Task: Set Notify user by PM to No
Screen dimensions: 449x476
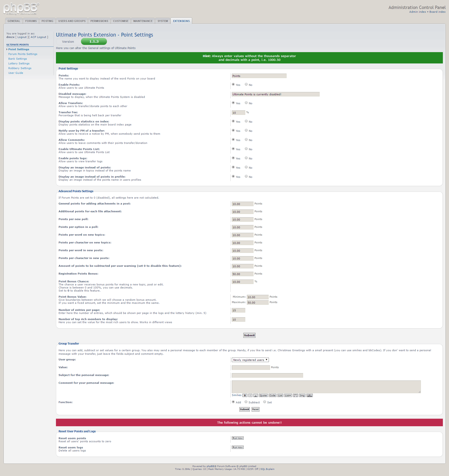Action: pos(246,130)
